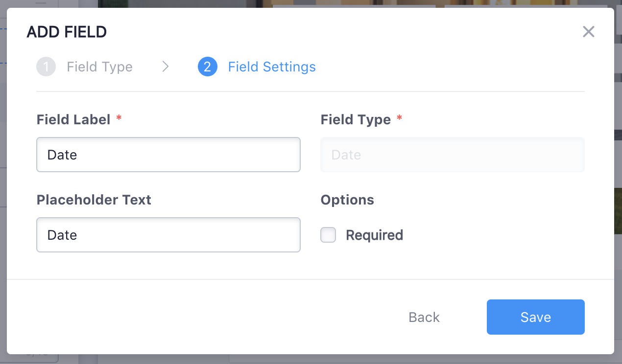Click the Options section heading

(x=347, y=200)
